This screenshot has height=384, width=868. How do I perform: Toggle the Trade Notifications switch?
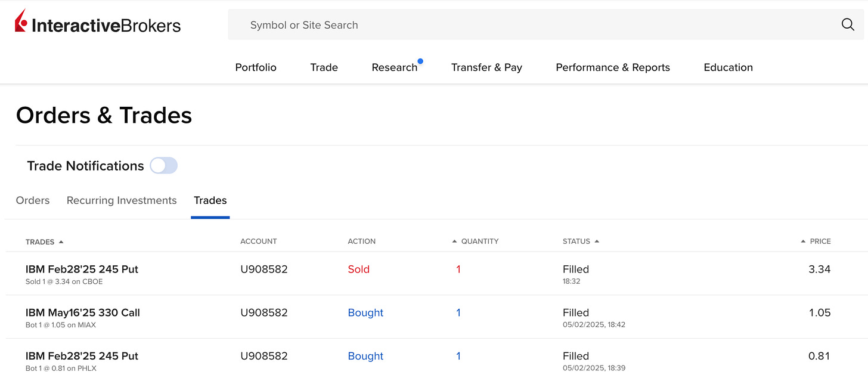click(163, 166)
